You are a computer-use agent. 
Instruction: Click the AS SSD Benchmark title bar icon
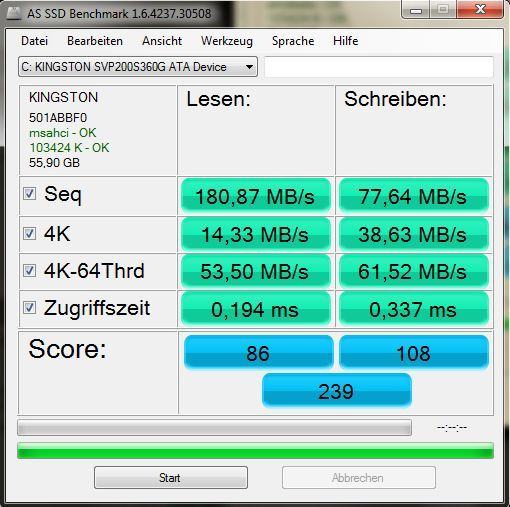pos(14,13)
